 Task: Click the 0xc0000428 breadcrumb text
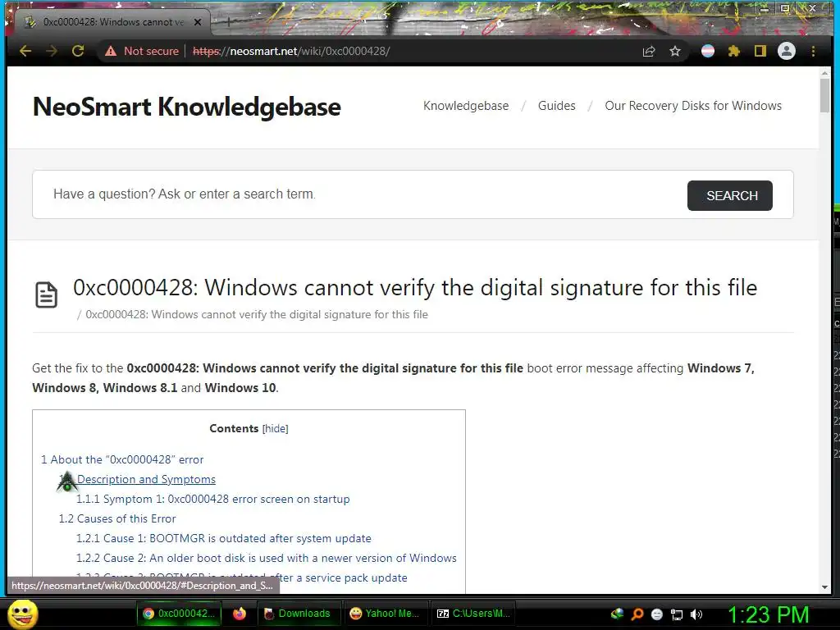pos(257,314)
